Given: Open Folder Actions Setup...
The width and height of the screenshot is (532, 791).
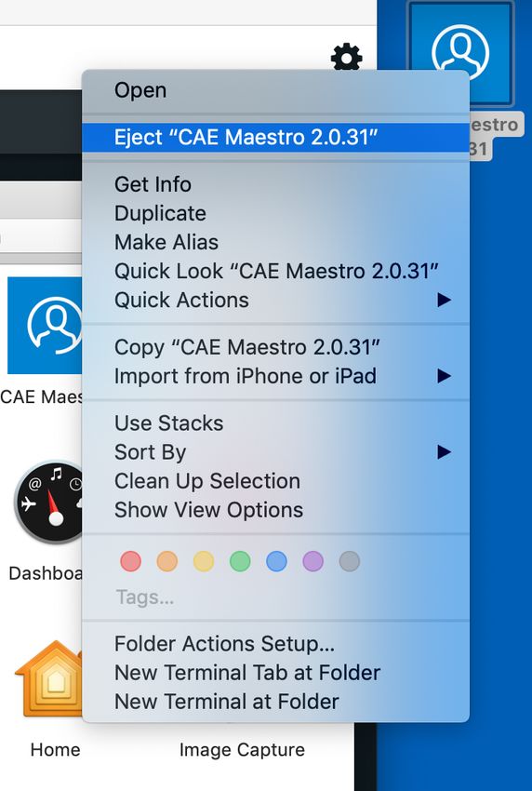Looking at the screenshot, I should (x=275, y=644).
